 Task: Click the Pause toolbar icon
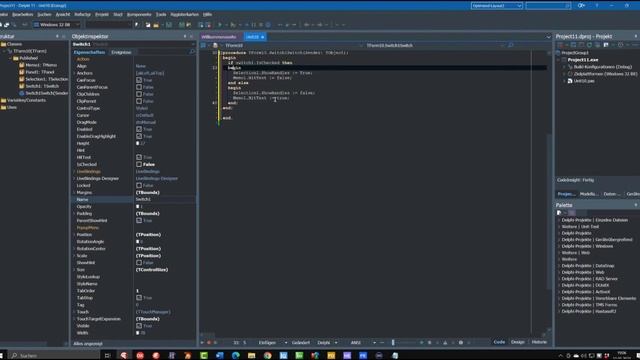pos(253,25)
